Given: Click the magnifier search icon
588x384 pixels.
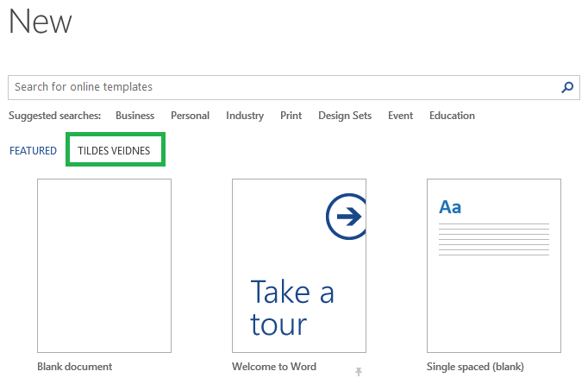Looking at the screenshot, I should coord(567,87).
